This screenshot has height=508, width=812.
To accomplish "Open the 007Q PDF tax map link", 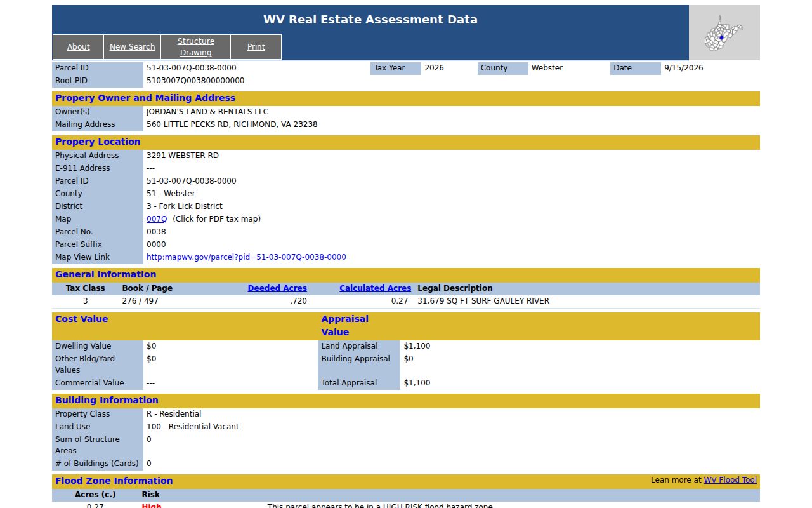I will [x=157, y=219].
